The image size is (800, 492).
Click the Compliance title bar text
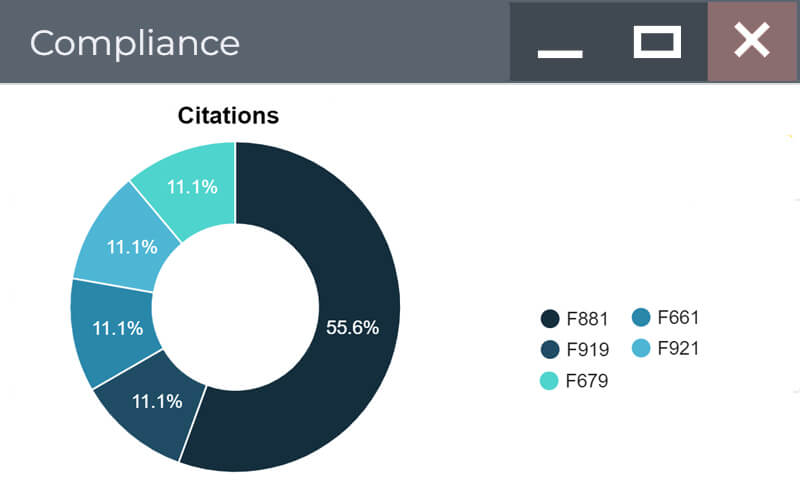[x=135, y=43]
